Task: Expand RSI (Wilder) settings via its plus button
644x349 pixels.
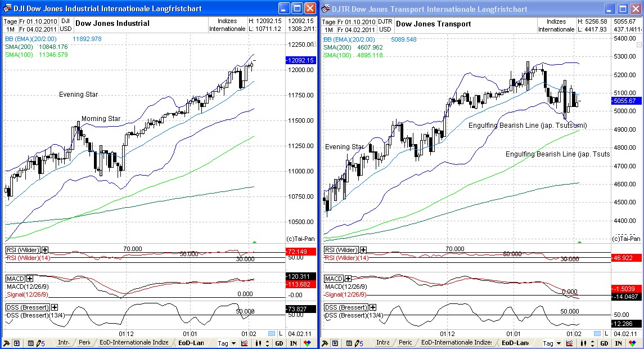Action: (x=44, y=249)
